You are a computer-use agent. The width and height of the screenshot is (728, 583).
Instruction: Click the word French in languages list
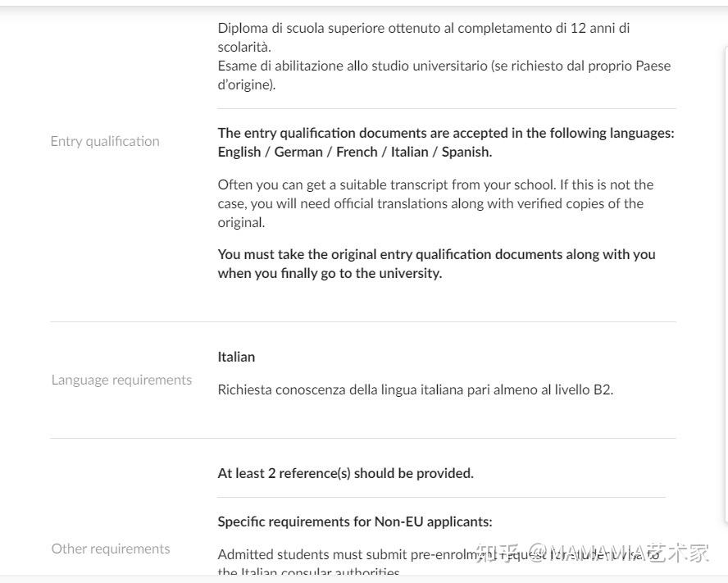click(x=357, y=152)
